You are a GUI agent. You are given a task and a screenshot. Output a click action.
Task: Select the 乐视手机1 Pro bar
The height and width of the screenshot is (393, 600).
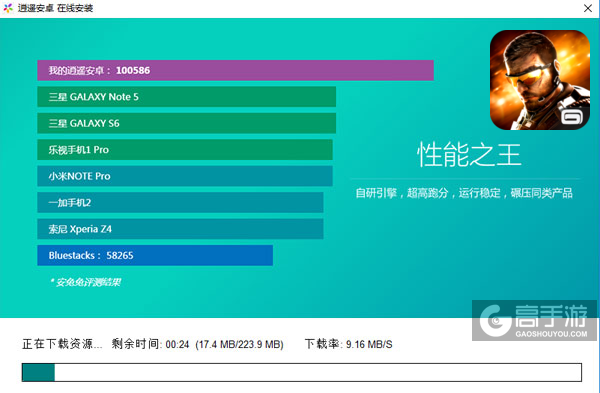point(185,150)
